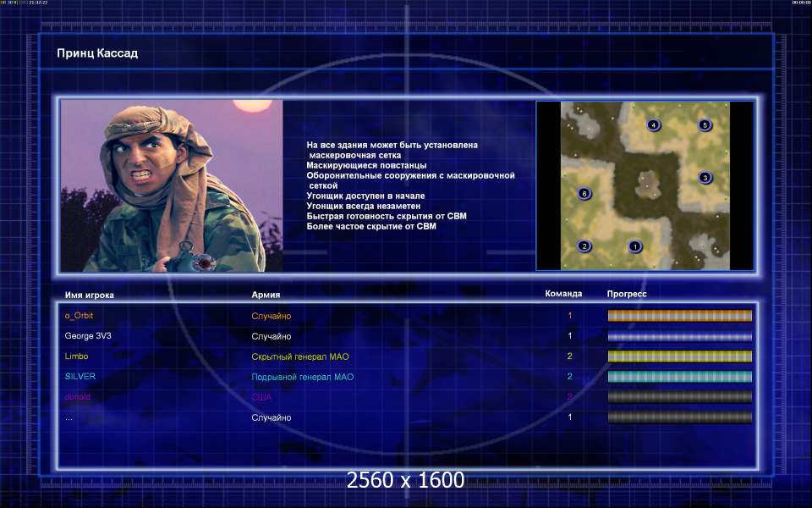Click the donald loading progress bar
The height and width of the screenshot is (508, 812).
tap(679, 397)
